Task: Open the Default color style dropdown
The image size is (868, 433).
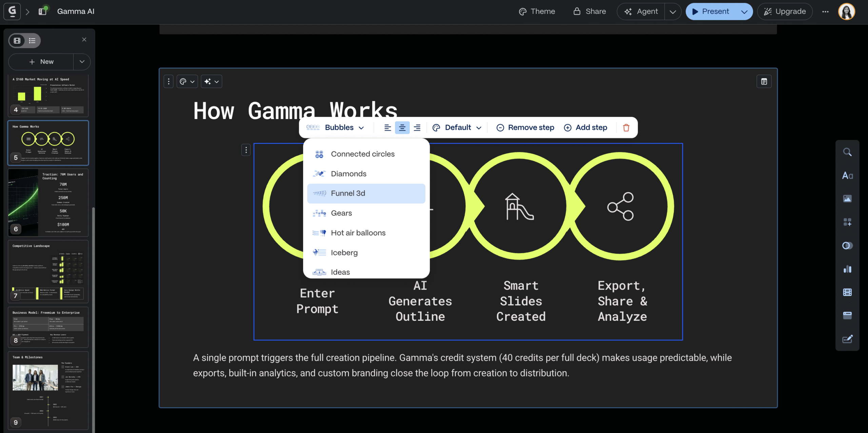Action: click(457, 127)
